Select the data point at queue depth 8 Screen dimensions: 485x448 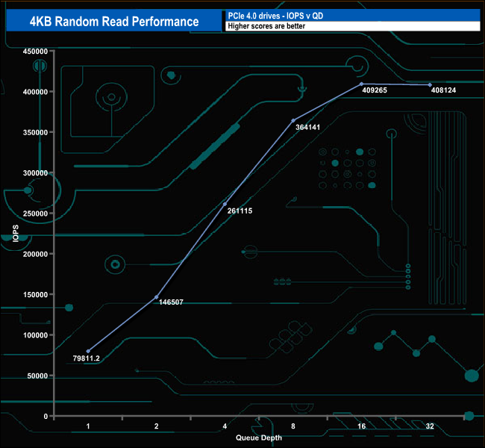(293, 120)
